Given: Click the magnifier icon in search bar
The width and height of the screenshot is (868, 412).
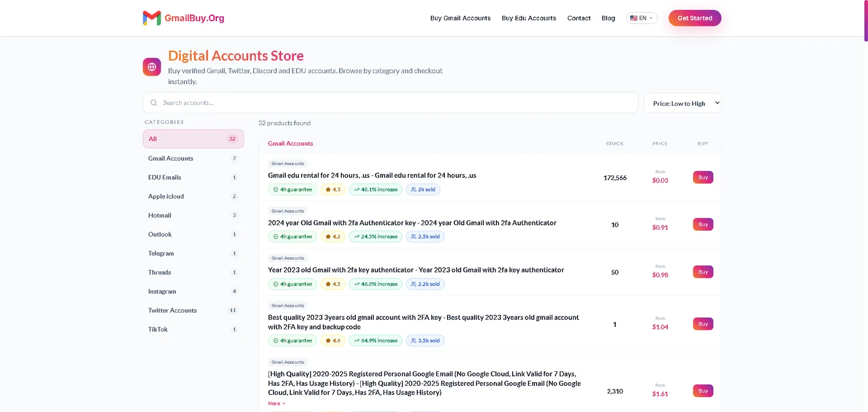Looking at the screenshot, I should (154, 103).
